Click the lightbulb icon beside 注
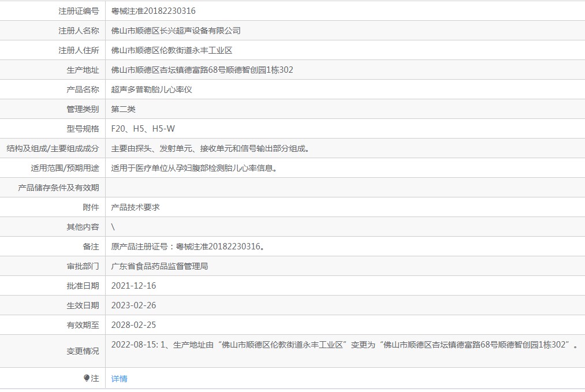The height and width of the screenshot is (392, 585). tap(87, 378)
